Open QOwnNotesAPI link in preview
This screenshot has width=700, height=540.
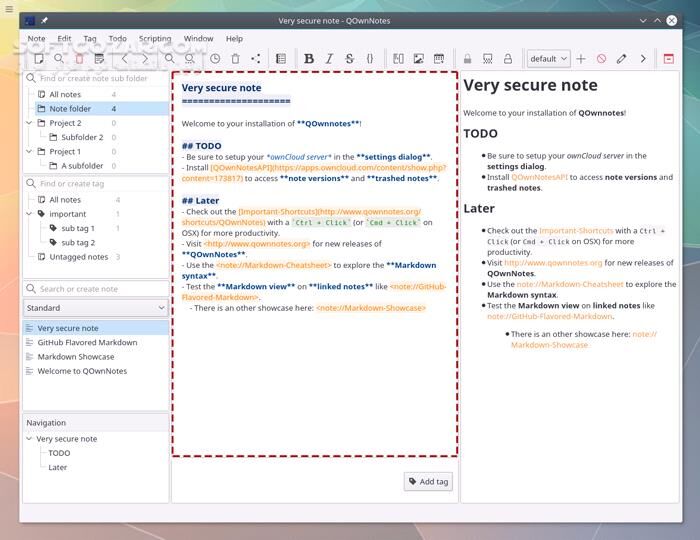pyautogui.click(x=539, y=177)
